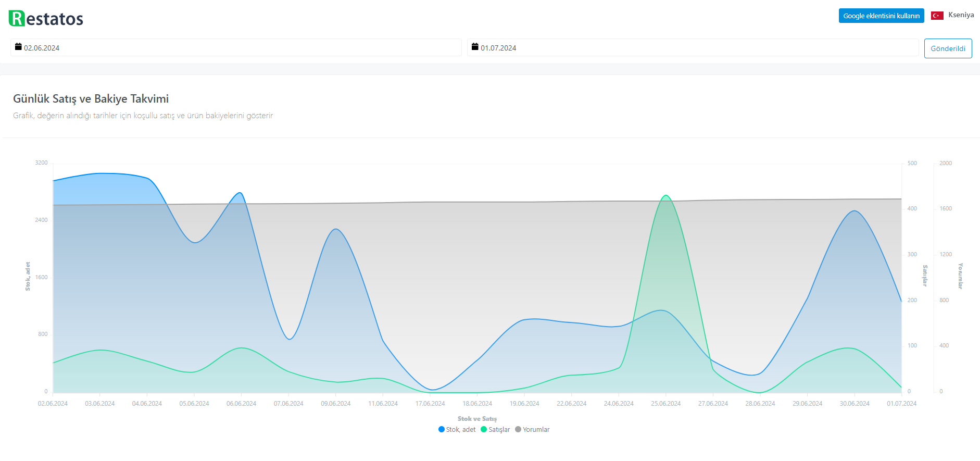The height and width of the screenshot is (461, 980).
Task: Click x-axis label 05.06.2024
Action: tap(194, 404)
